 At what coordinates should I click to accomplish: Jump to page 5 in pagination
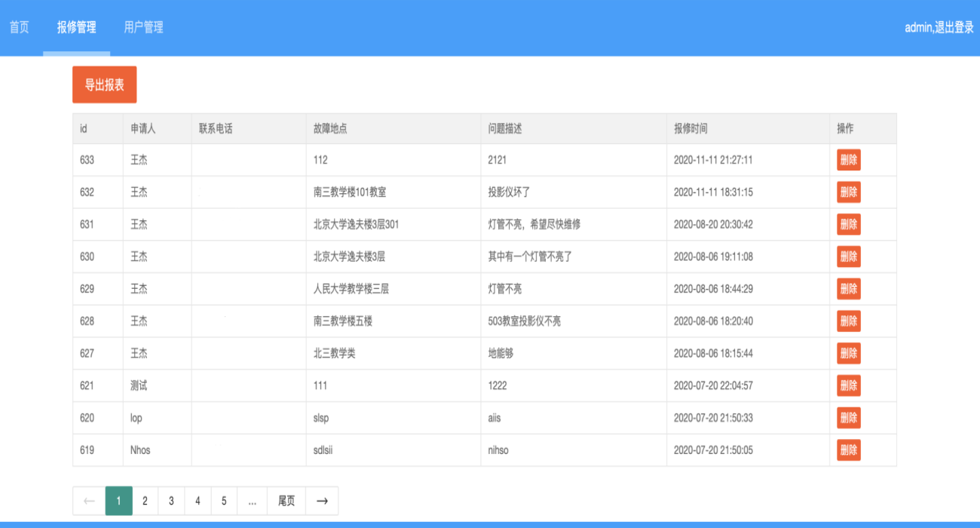pyautogui.click(x=224, y=501)
